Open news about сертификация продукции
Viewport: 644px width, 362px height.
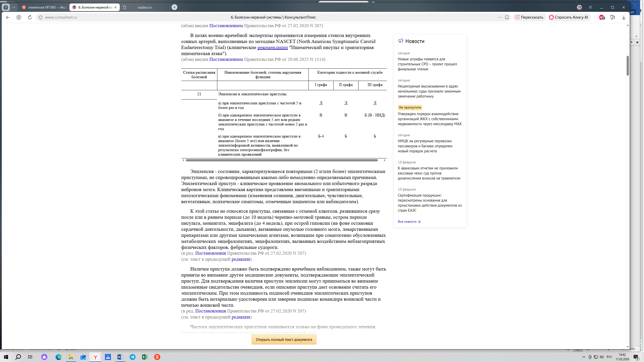430,203
